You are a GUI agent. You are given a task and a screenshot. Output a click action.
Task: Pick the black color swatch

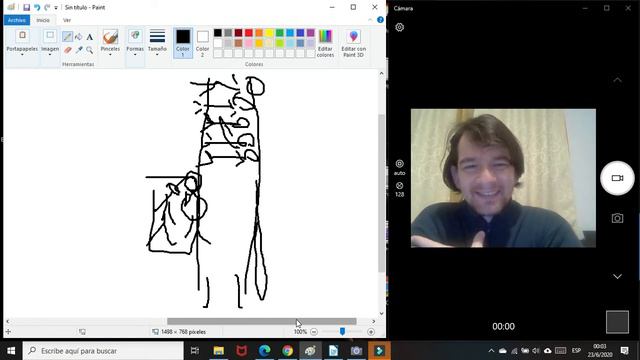click(x=218, y=33)
